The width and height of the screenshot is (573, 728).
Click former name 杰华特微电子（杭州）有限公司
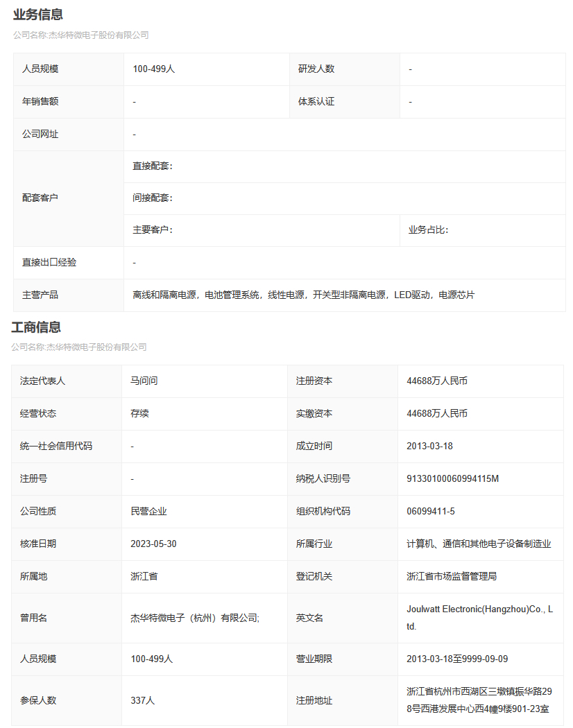[194, 618]
